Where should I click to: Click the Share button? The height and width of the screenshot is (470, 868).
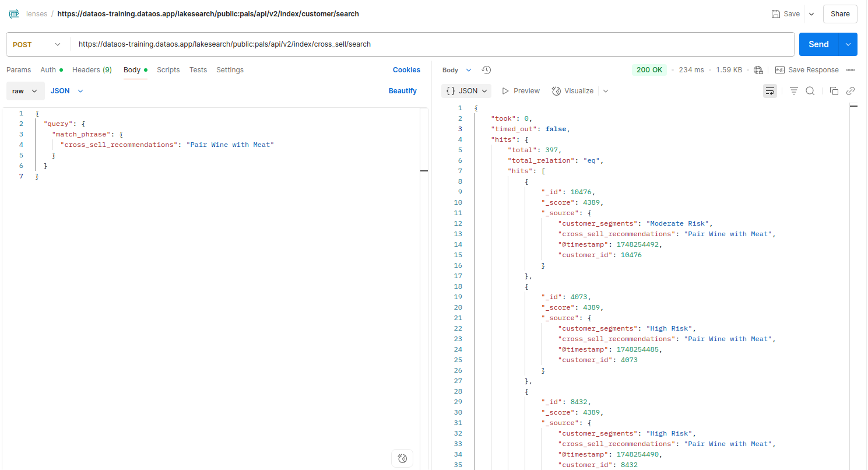[840, 14]
